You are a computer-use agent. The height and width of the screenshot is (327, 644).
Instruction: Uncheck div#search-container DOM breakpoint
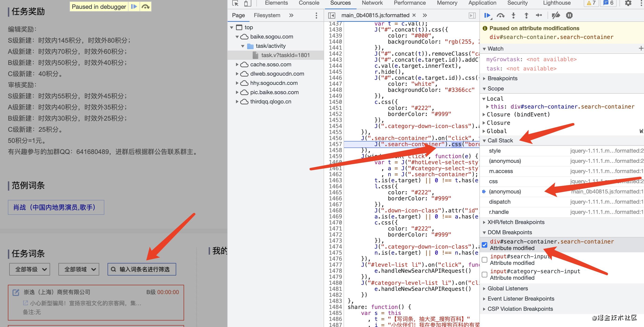pos(485,245)
